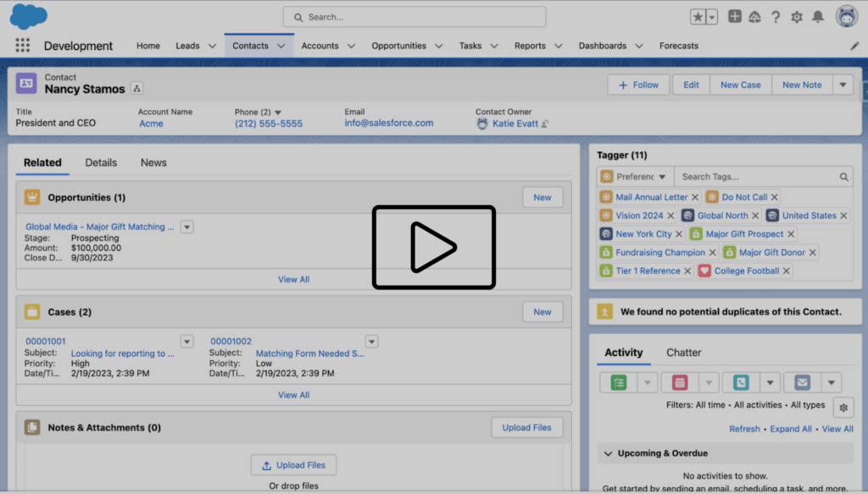The width and height of the screenshot is (868, 494).
Task: Click the New Event calendar icon
Action: 680,382
